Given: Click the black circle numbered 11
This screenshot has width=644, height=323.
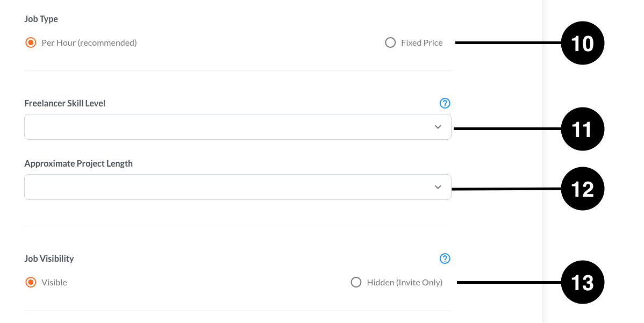Looking at the screenshot, I should (582, 129).
